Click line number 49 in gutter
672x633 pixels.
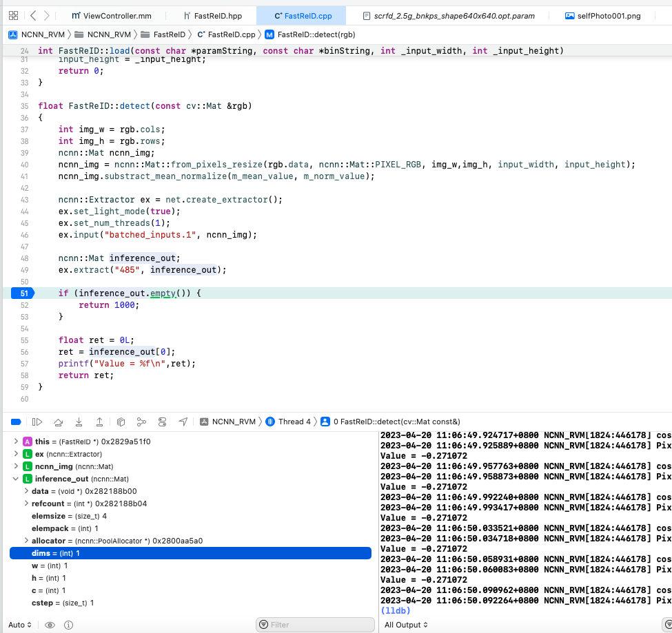coord(24,270)
